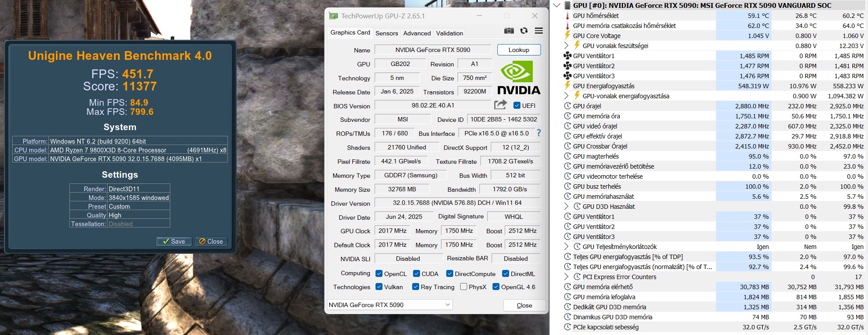
Task: Select the GPU memória lefoglalva row
Action: pyautogui.click(x=713, y=297)
